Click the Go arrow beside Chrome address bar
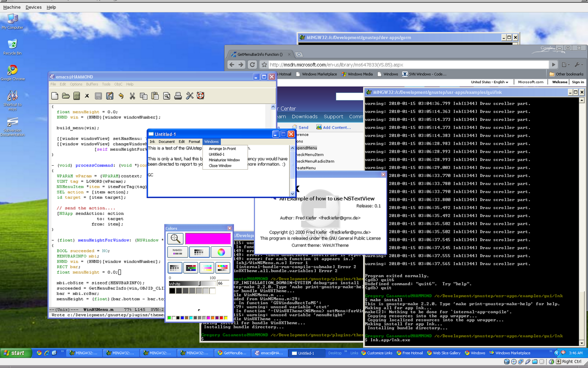 tap(553, 65)
